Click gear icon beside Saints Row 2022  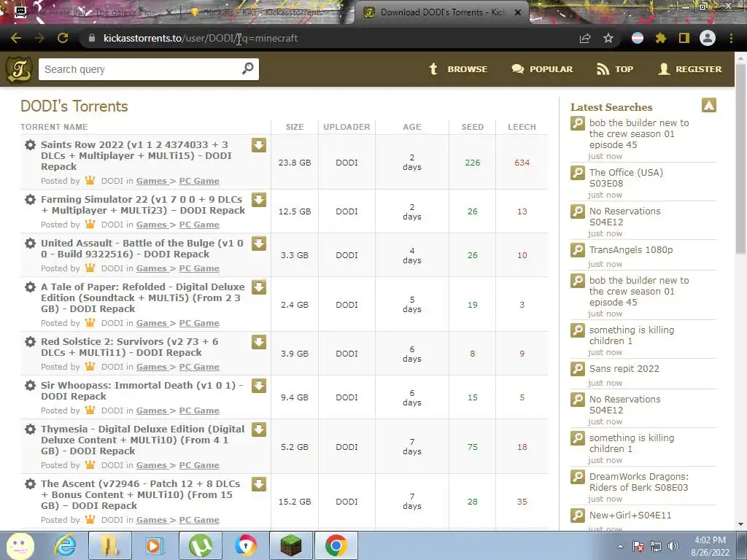(x=30, y=145)
